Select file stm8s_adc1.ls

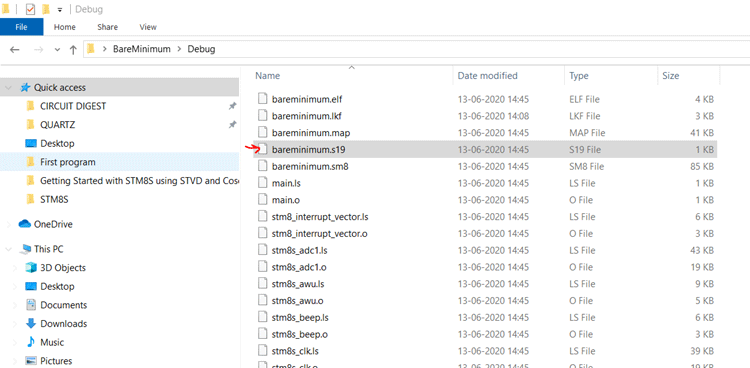pyautogui.click(x=299, y=251)
